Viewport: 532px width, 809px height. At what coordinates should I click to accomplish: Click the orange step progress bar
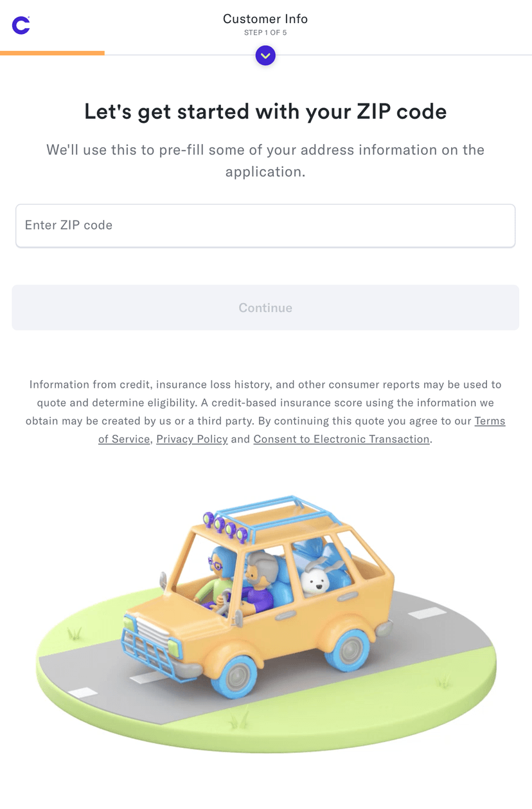tap(52, 53)
